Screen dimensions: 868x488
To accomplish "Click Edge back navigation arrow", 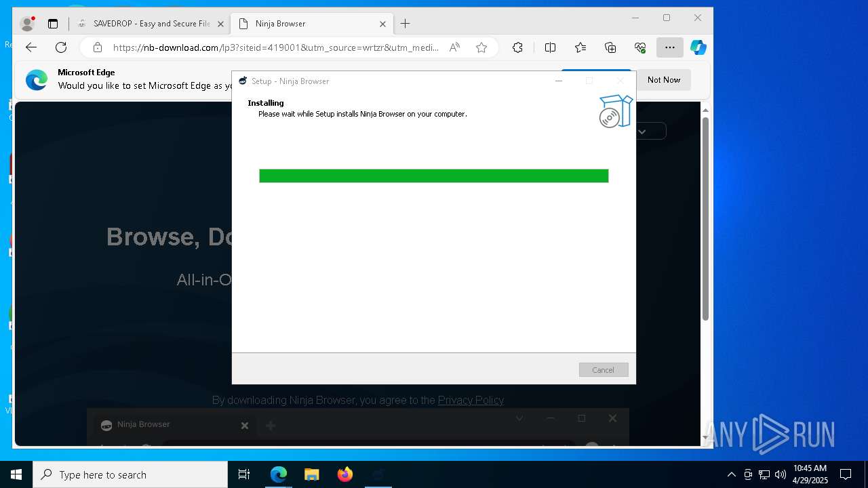I will point(31,47).
